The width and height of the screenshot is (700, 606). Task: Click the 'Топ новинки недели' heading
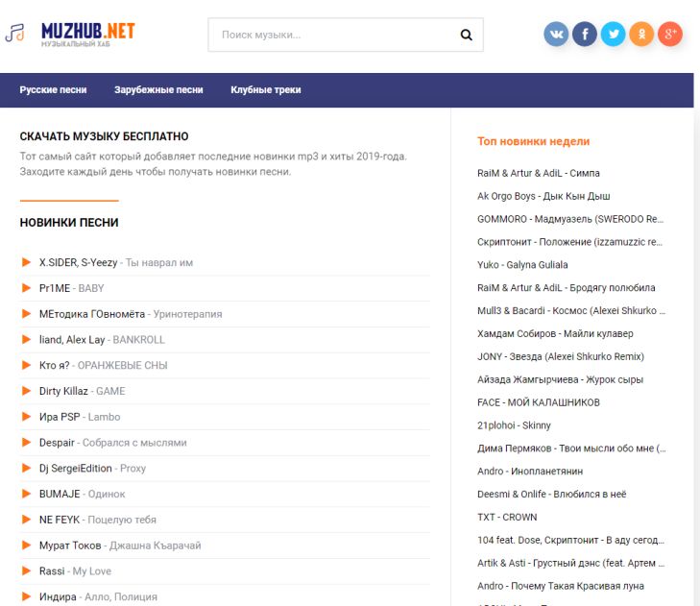[x=534, y=141]
